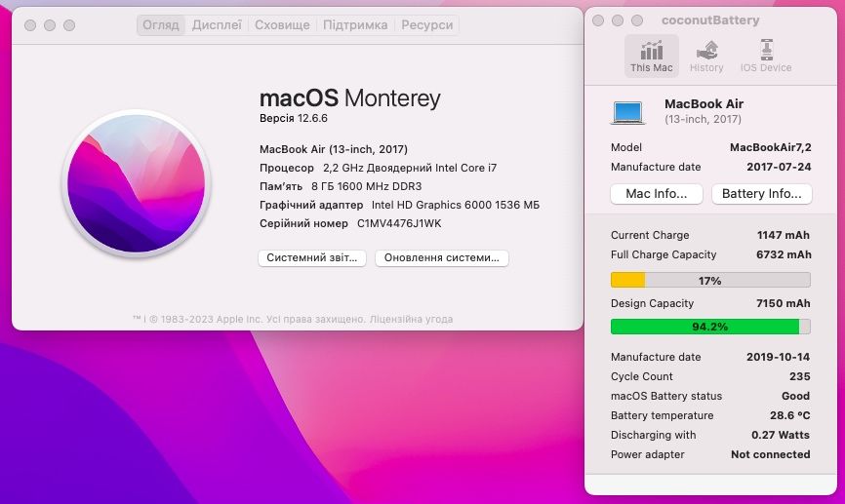Open the Системний звіт... report
The image size is (845, 504).
pos(312,258)
